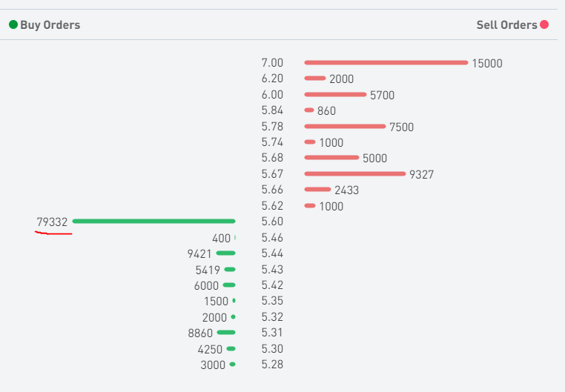
Task: Click the 5700 sell bar at 6.00
Action: point(335,94)
